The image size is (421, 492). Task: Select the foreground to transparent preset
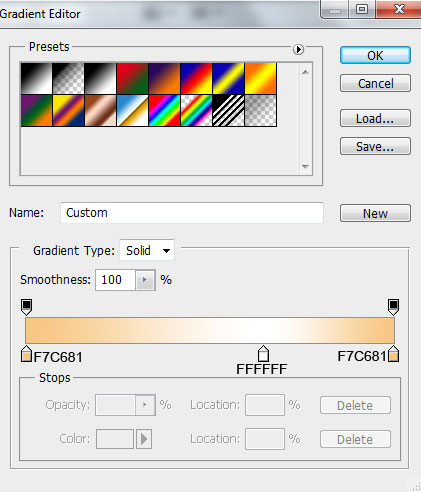point(68,78)
